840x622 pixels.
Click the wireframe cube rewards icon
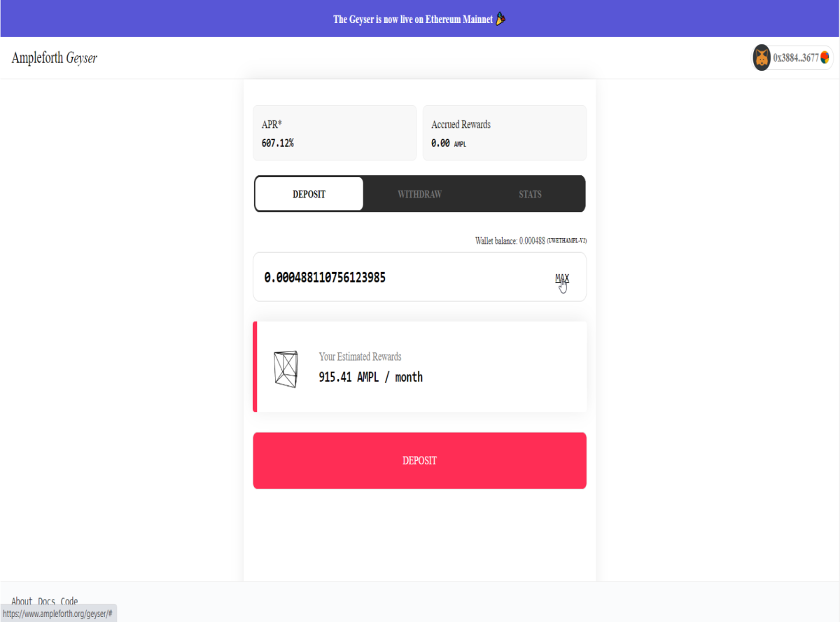point(286,369)
